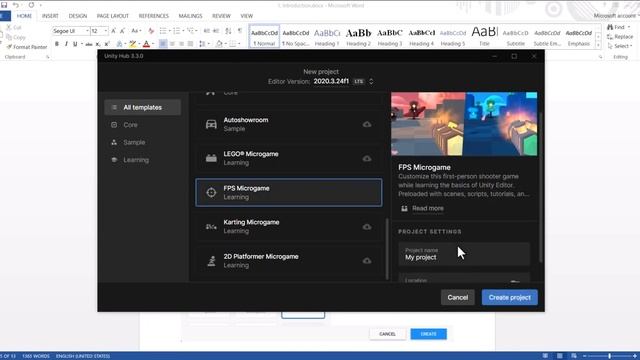The image size is (640, 360).
Task: Toggle Underline in Word ribbon
Action: 75,44
